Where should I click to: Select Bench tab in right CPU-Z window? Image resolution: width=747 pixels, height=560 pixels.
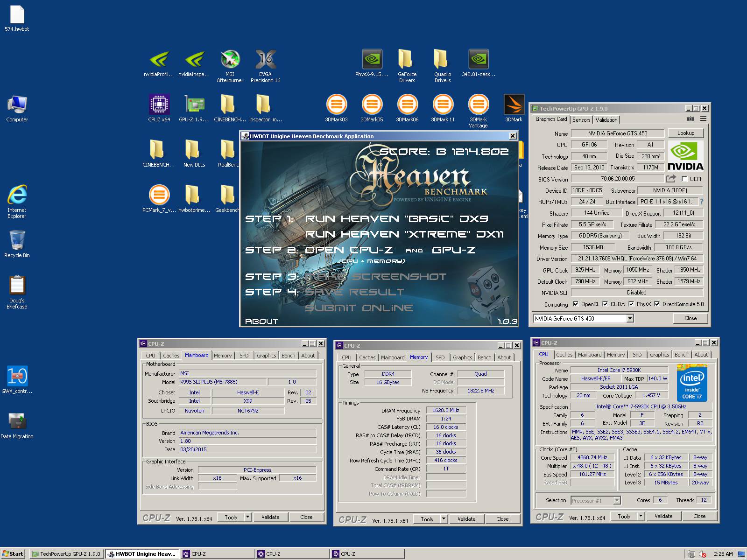(x=681, y=355)
